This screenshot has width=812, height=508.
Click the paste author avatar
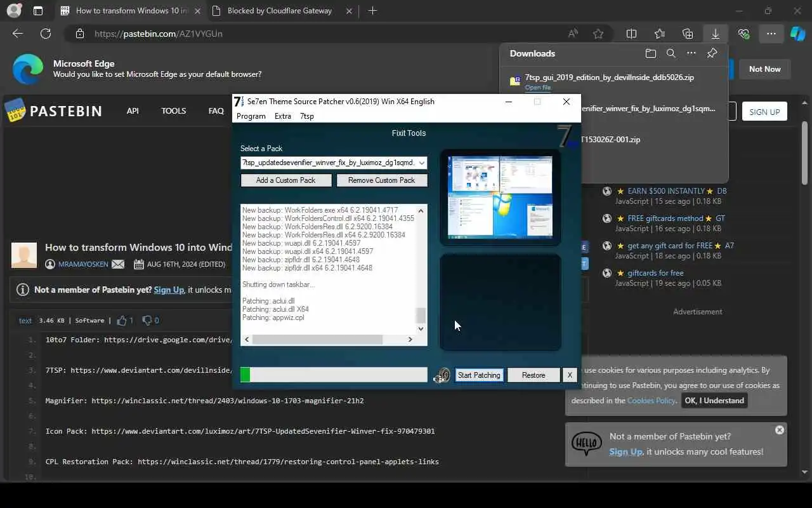tap(24, 255)
